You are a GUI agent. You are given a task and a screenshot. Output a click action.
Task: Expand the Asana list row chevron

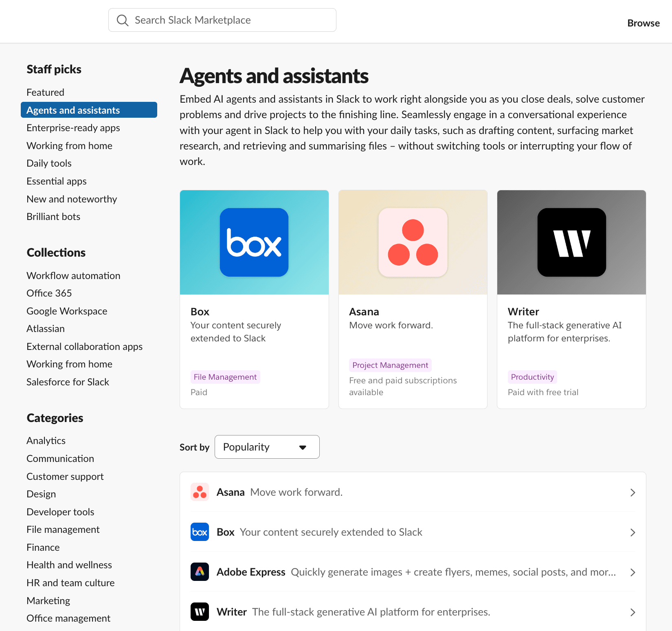coord(632,492)
